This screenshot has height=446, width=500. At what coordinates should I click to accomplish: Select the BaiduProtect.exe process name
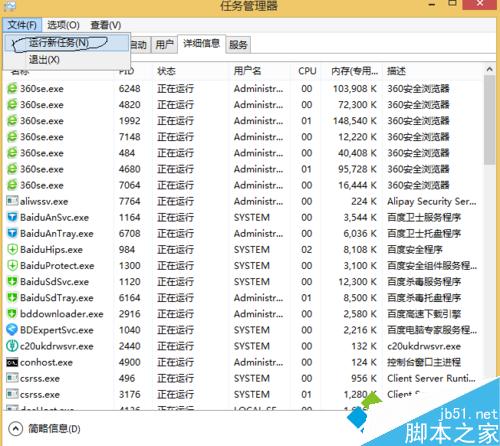point(57,266)
